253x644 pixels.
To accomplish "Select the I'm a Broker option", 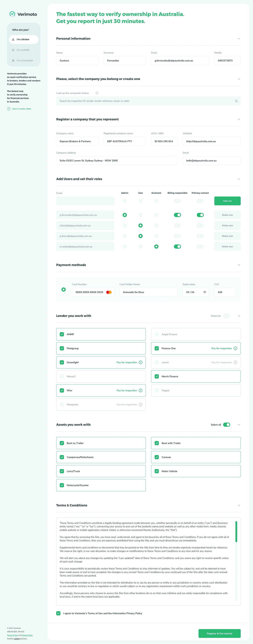I will point(24,39).
